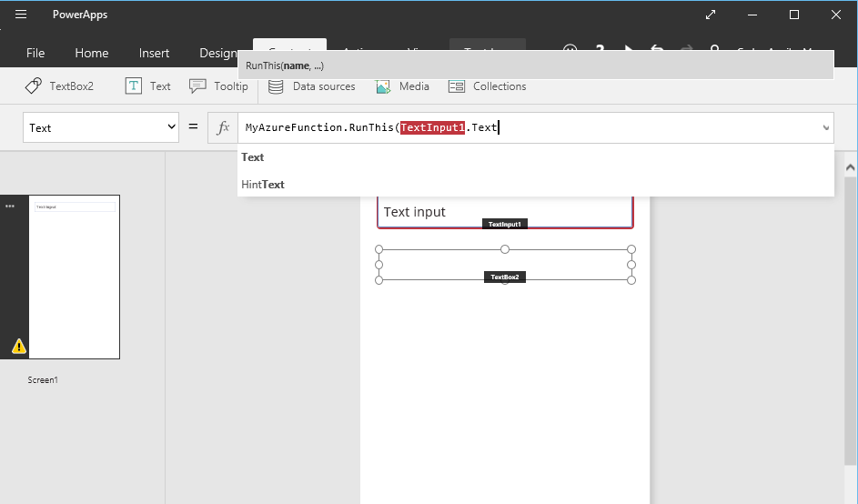This screenshot has height=504, width=858.
Task: Switch to the Home tab
Action: 91,53
